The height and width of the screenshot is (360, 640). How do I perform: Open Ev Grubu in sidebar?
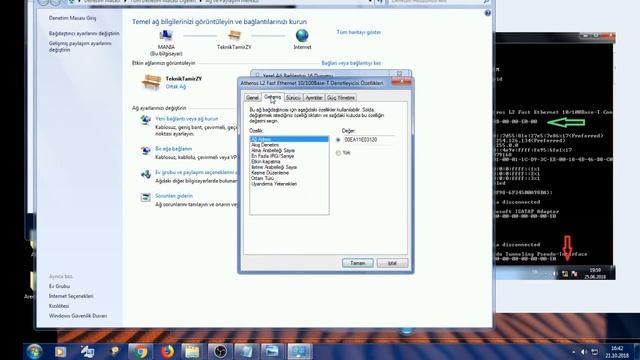[x=59, y=286]
